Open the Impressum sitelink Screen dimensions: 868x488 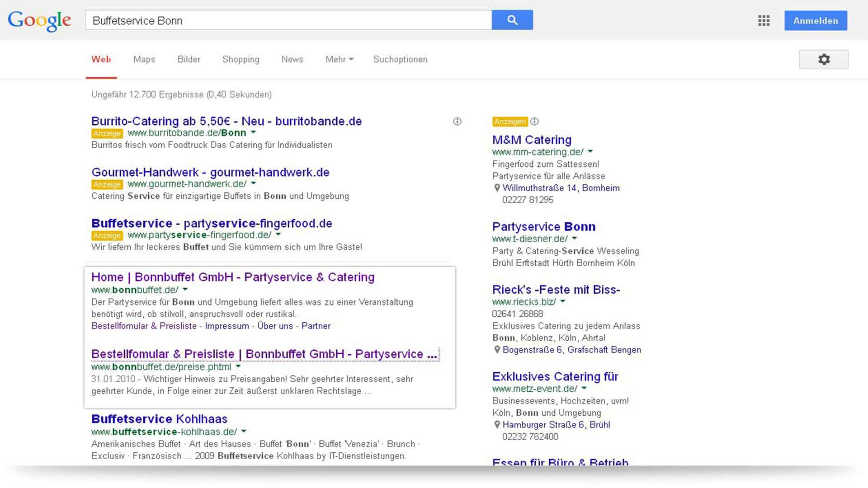tap(227, 326)
